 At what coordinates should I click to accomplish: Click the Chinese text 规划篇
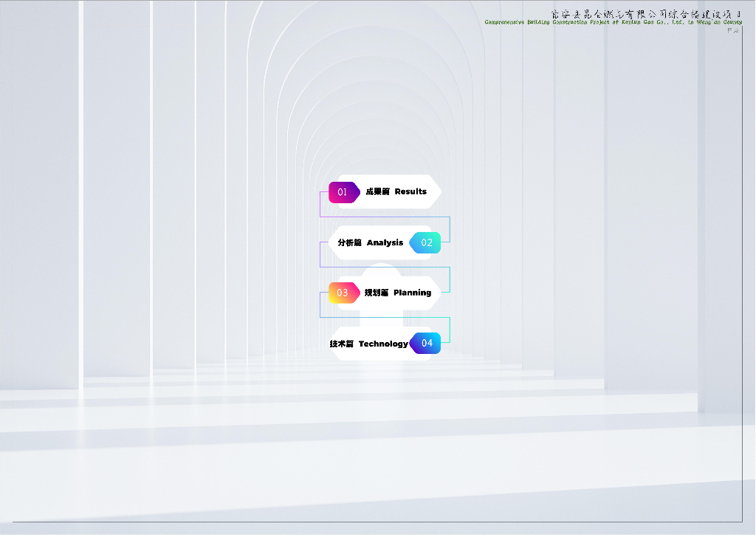pos(377,293)
